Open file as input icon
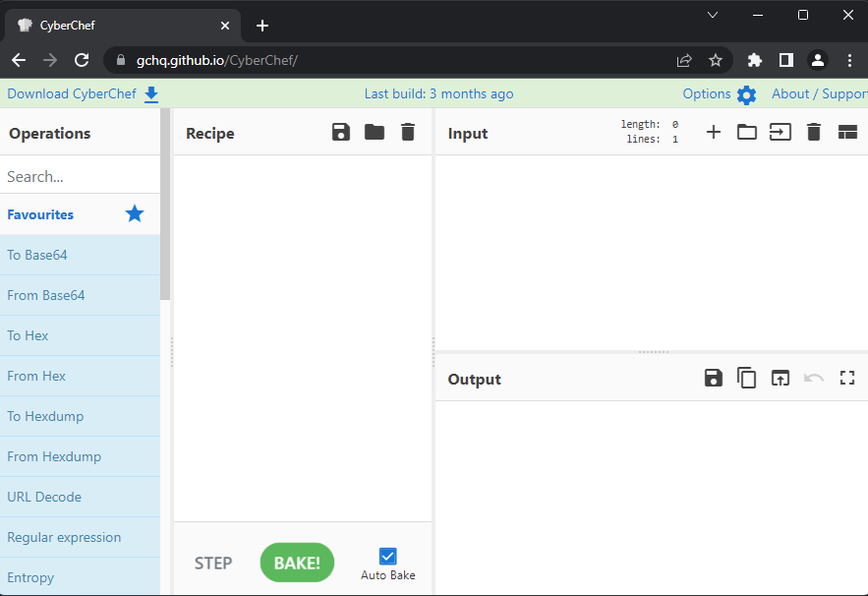This screenshot has width=868, height=596. (781, 133)
